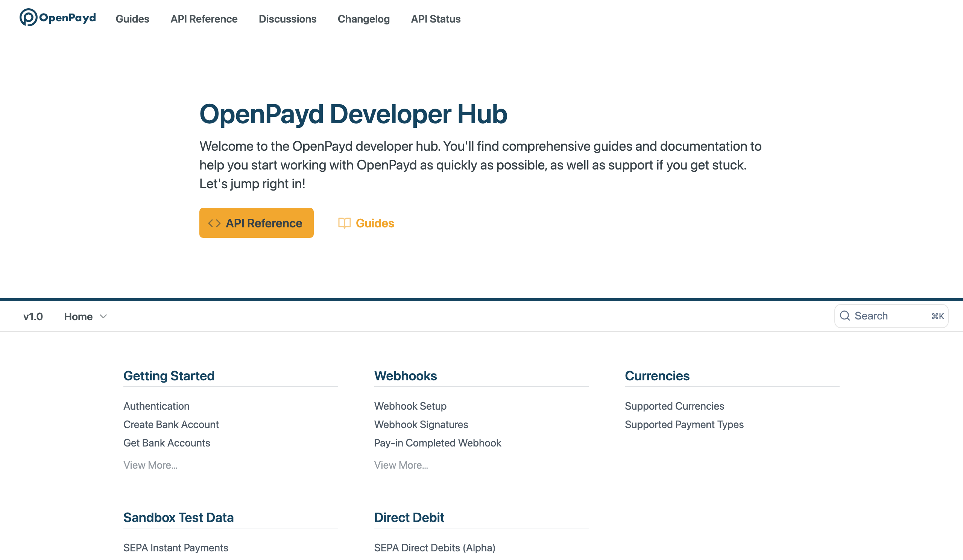Click the orange API Reference button
Viewport: 963px width, 560px height.
[x=257, y=223]
